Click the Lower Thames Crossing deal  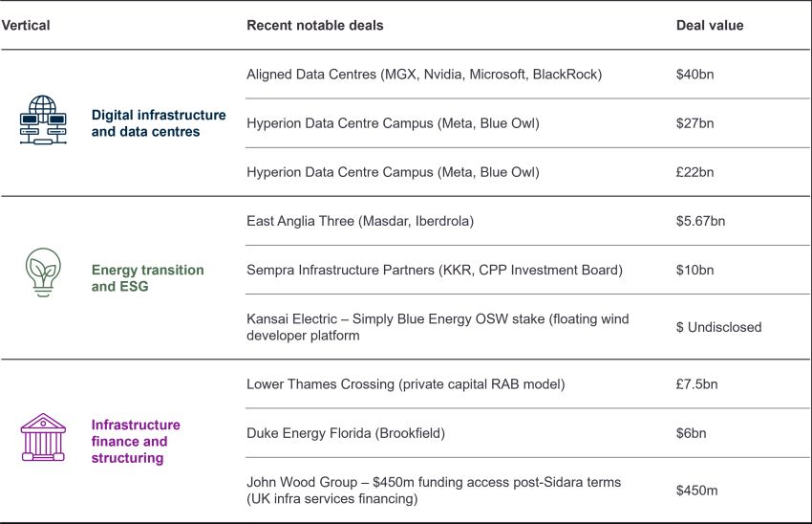point(405,384)
